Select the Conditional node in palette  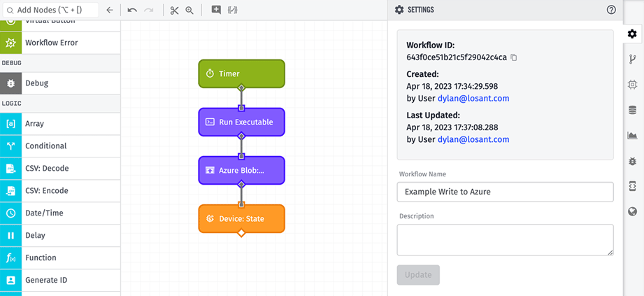point(46,146)
